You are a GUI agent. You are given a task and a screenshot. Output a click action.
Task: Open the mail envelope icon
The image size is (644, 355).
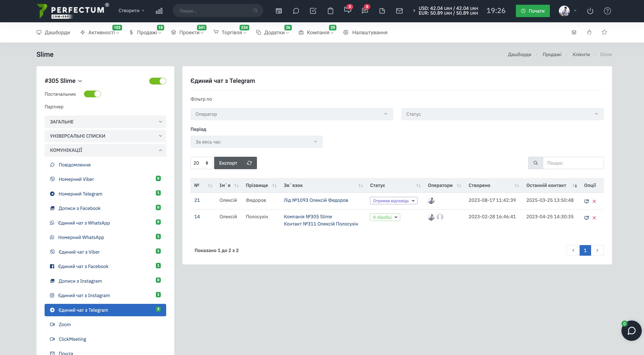tap(399, 11)
